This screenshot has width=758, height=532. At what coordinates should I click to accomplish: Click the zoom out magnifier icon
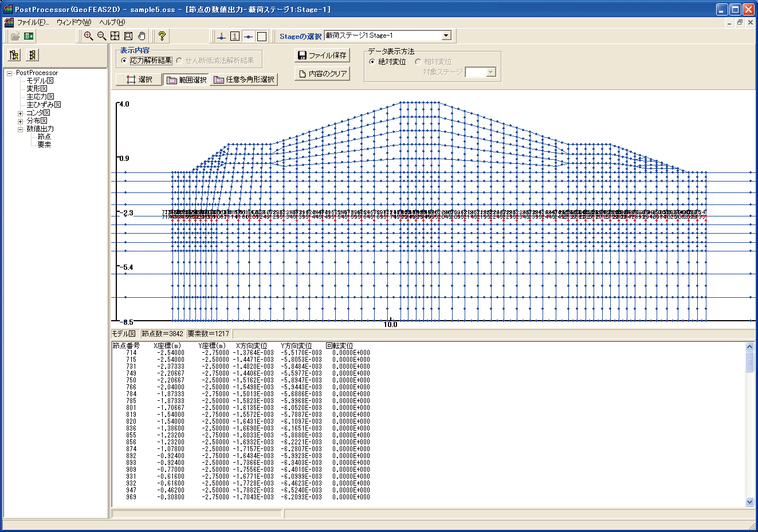(x=101, y=36)
